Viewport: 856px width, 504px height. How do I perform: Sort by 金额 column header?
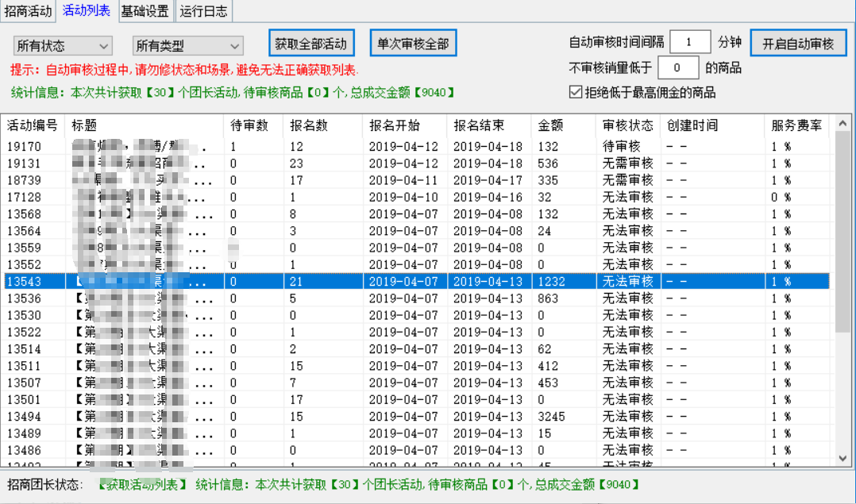[549, 125]
